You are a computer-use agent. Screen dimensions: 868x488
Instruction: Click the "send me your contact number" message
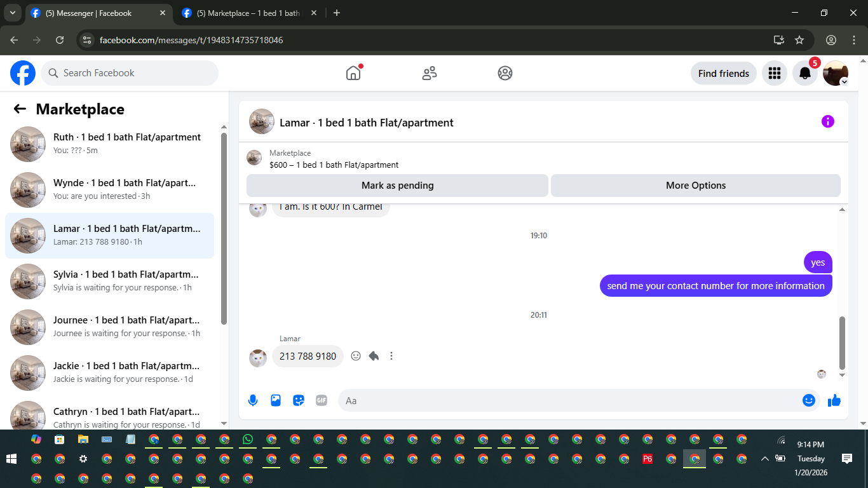716,286
